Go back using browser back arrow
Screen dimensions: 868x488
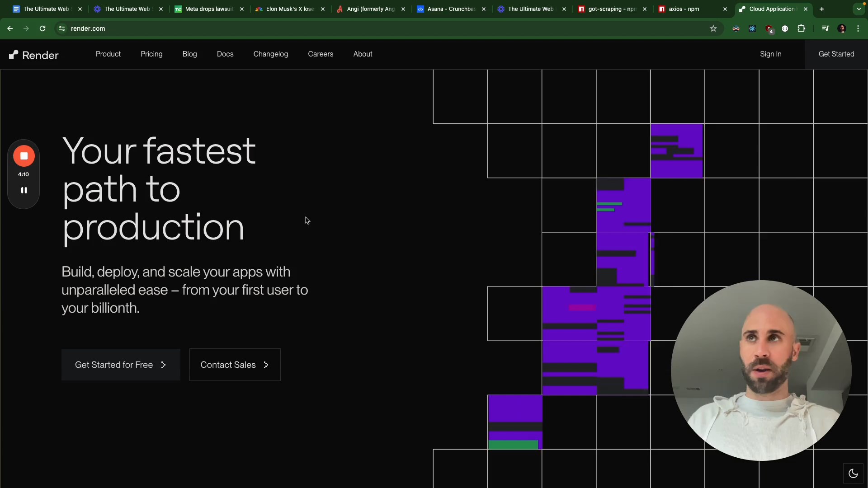[10, 28]
